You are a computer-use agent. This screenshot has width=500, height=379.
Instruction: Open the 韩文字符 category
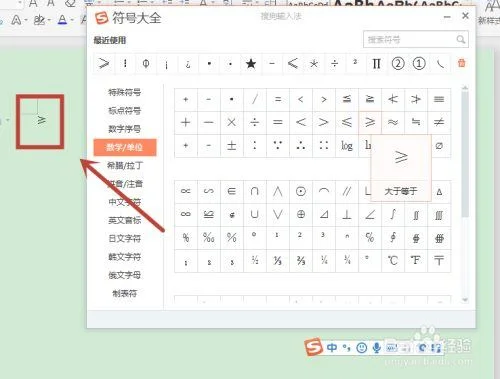coord(125,257)
